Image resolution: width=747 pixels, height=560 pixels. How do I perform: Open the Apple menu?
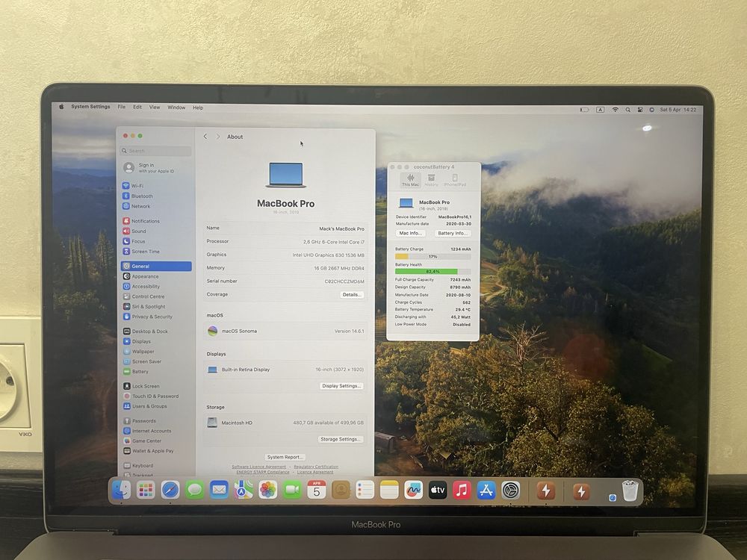61,107
